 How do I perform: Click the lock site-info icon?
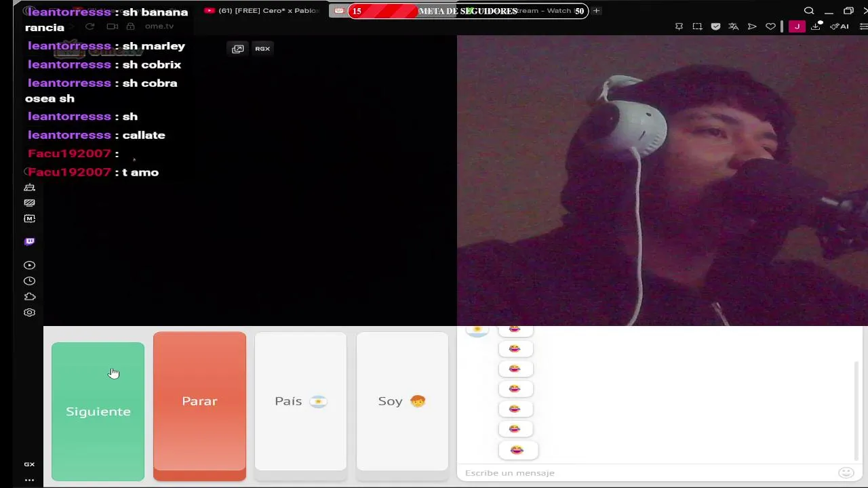coord(130,26)
